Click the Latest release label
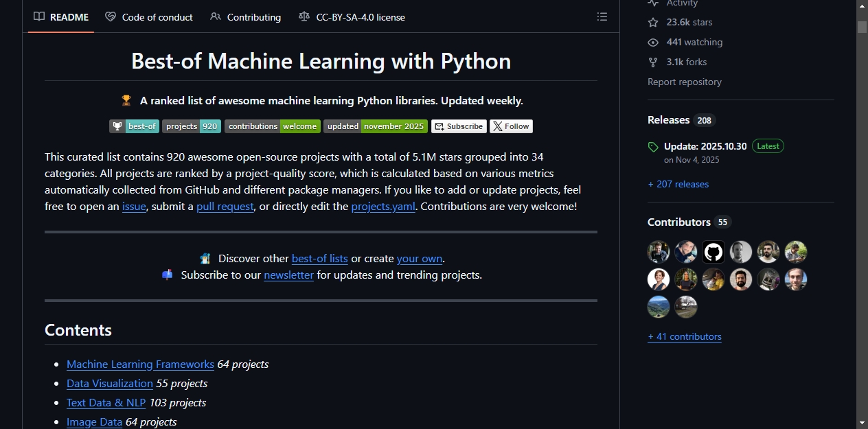 click(768, 146)
